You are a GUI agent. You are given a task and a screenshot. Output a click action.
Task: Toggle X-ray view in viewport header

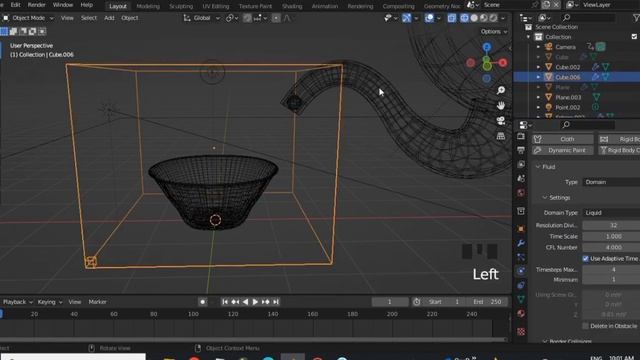(x=451, y=18)
